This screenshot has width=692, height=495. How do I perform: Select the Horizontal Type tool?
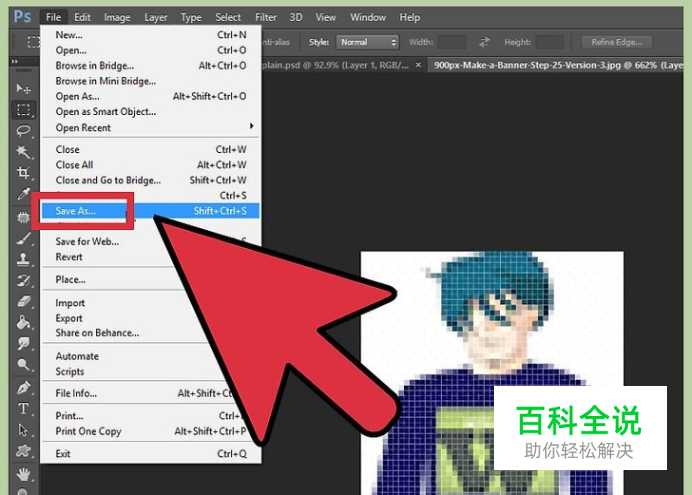coord(23,409)
